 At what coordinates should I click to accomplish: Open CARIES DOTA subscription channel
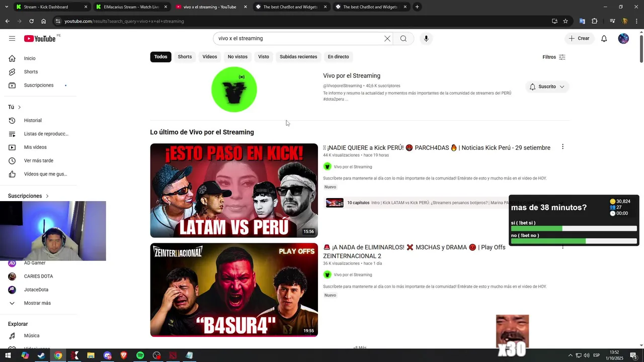tap(38, 277)
